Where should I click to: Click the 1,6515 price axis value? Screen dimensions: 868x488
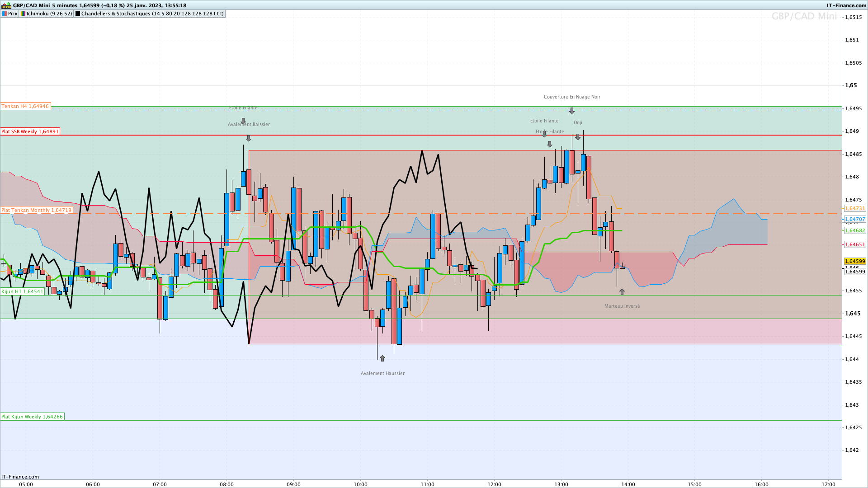coord(854,17)
